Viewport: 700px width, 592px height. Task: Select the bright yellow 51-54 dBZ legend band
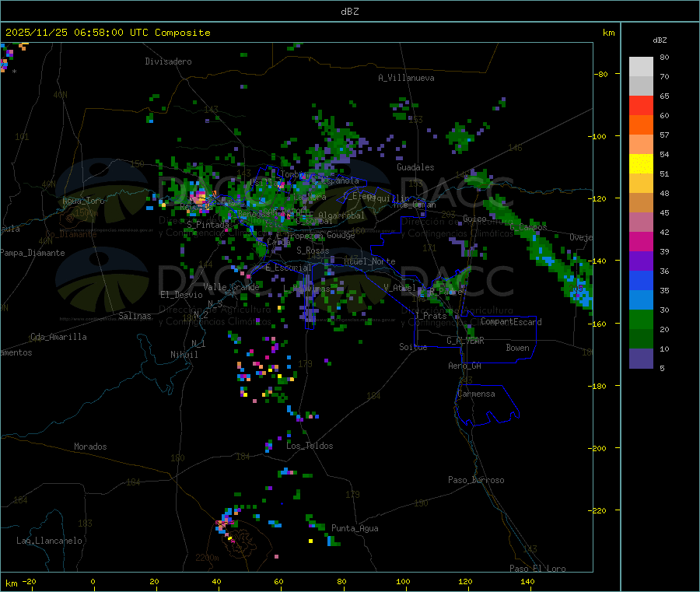click(x=641, y=164)
